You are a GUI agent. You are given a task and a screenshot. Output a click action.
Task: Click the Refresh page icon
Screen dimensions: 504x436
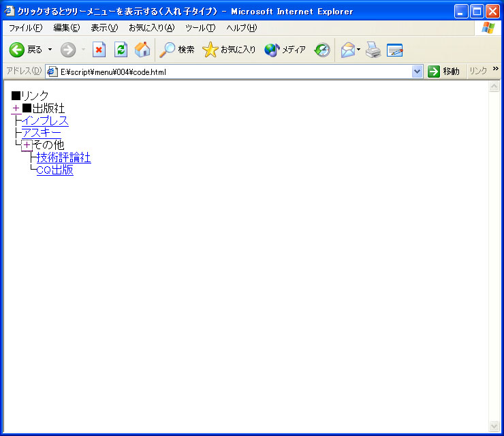(x=121, y=50)
